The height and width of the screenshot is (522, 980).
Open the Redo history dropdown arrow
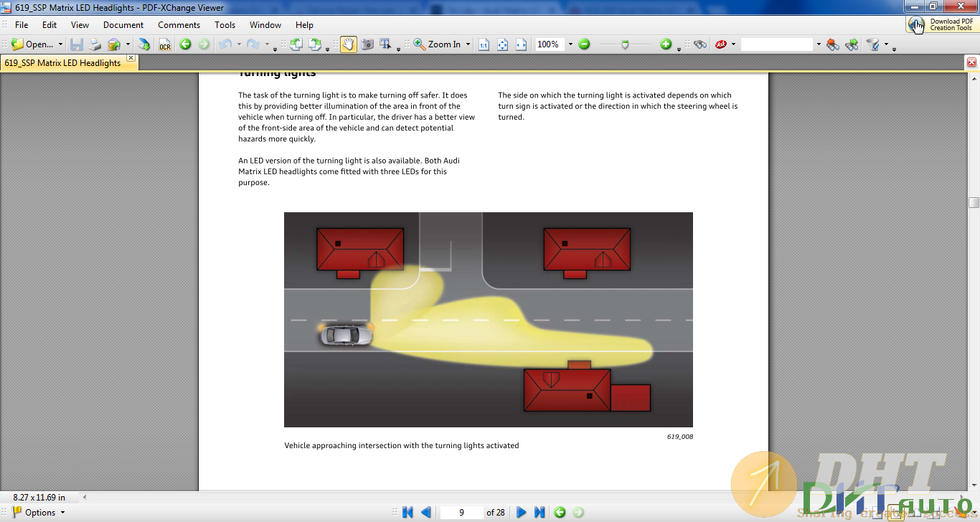[x=267, y=44]
